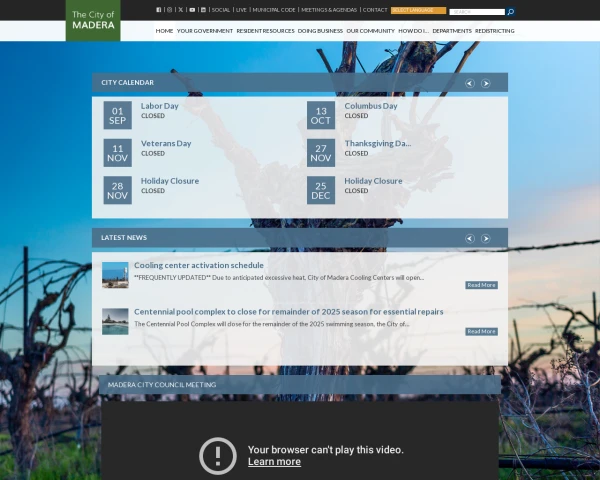Click the 25 DEC date tile

pos(321,190)
